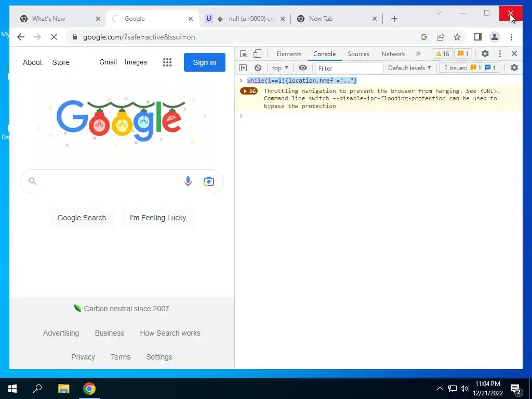Click the browser forward arrow
Viewport: 532px width, 399px height.
[x=37, y=37]
